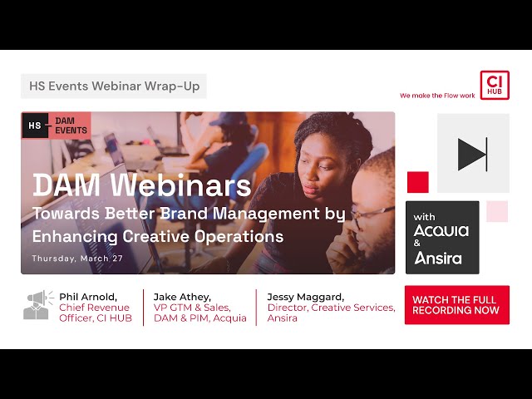
Task: Click the HS Events Webinar Wrap-Up label
Action: click(x=114, y=86)
